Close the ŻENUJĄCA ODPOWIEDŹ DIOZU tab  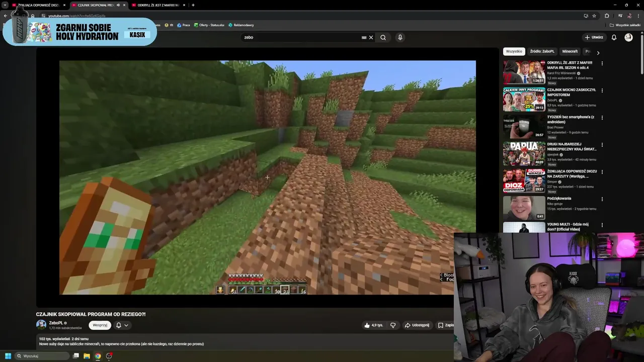(64, 5)
